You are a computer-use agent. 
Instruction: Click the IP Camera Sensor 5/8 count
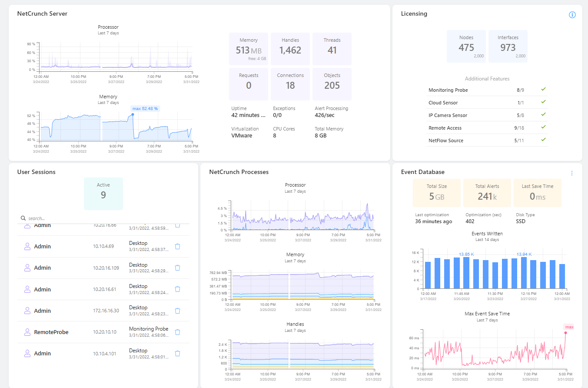tap(521, 115)
